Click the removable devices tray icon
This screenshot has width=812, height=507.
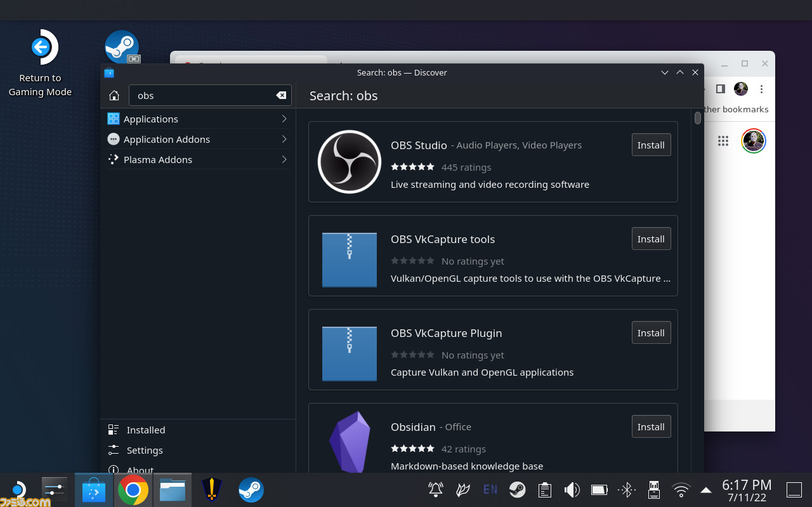(653, 489)
